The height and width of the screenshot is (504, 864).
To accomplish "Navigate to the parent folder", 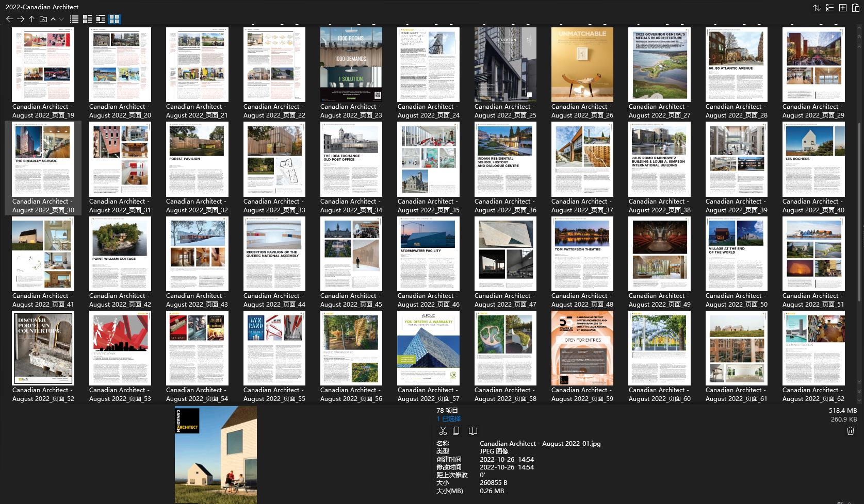I will [x=31, y=19].
